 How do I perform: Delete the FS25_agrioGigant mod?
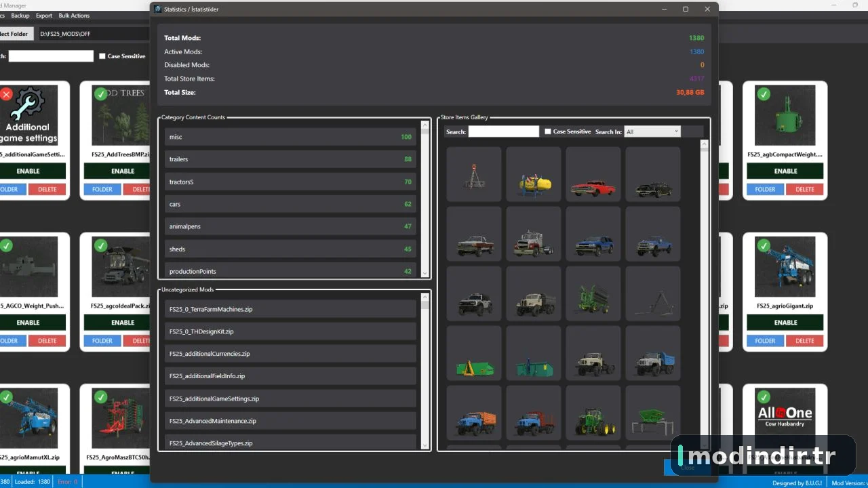805,341
